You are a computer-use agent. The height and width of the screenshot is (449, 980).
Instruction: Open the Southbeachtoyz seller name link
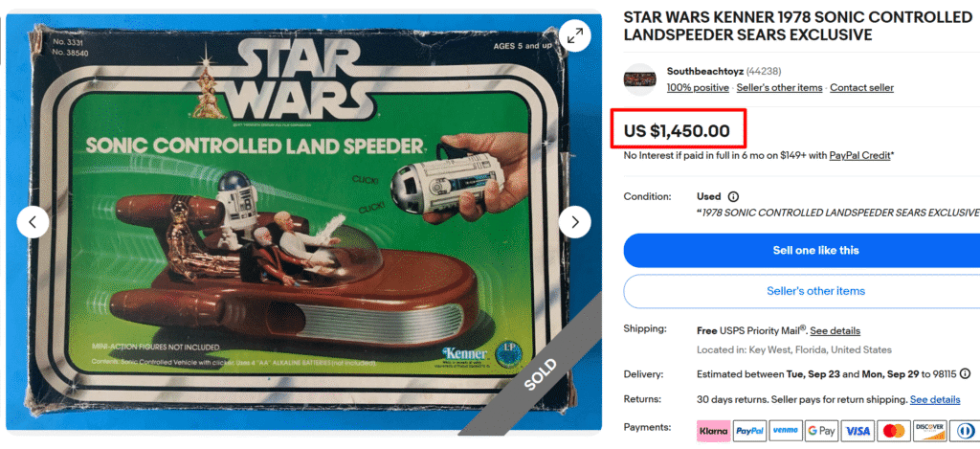coord(705,71)
